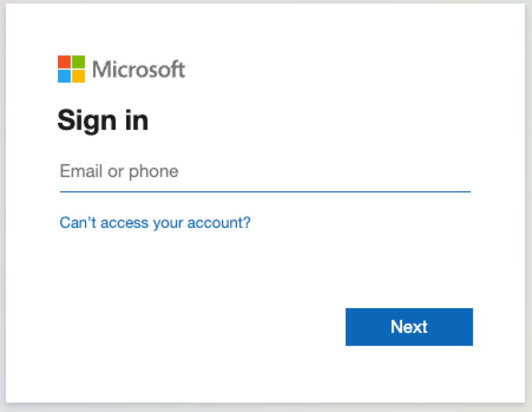This screenshot has height=412, width=532.
Task: Select the word Next on blue button
Action: tap(409, 327)
